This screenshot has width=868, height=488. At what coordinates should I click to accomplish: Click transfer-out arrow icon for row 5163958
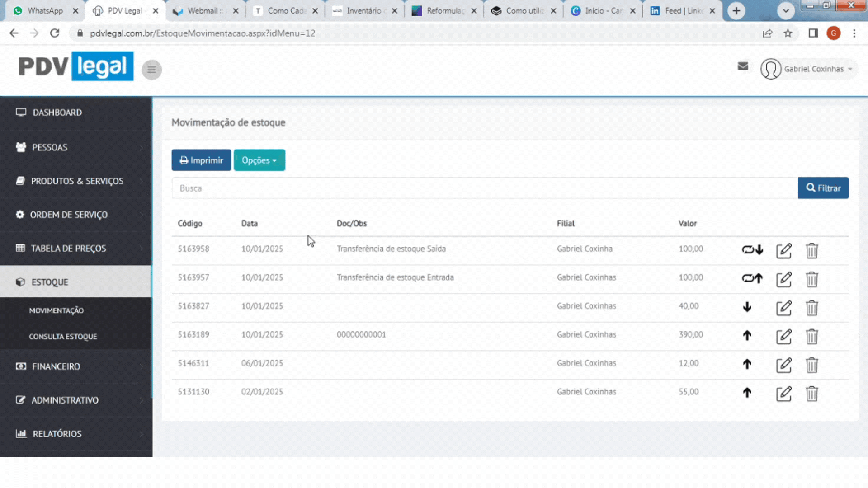(752, 249)
